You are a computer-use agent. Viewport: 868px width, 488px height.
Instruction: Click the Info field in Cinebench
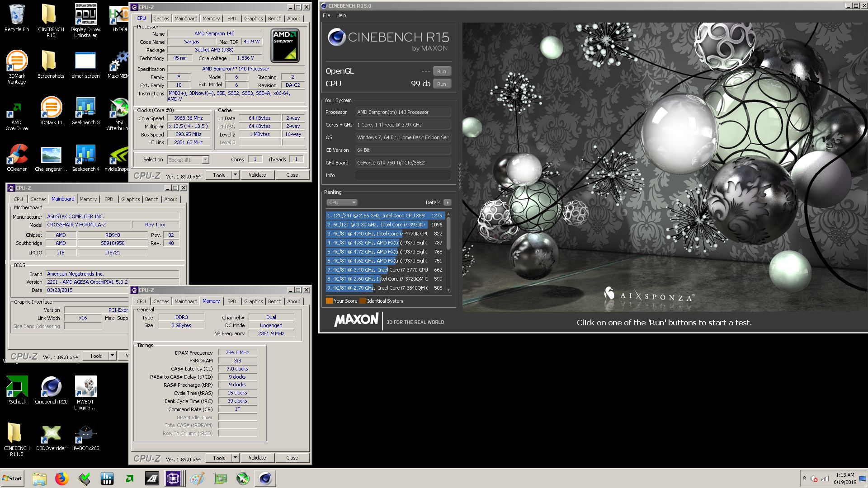(x=403, y=175)
